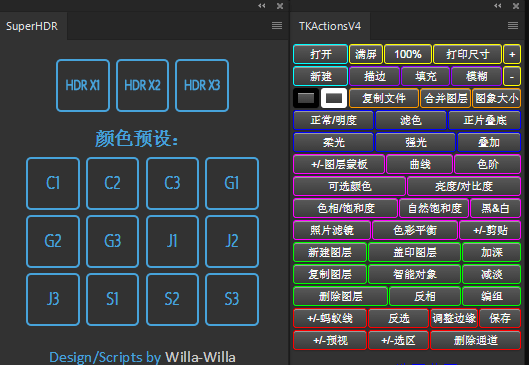The width and height of the screenshot is (529, 365).
Task: Click the 模糊 blur button
Action: coord(476,76)
